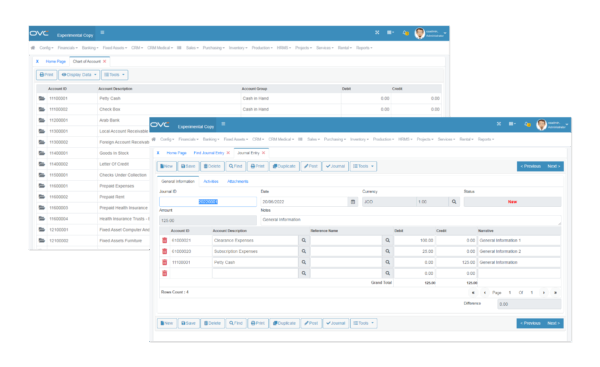The image size is (600, 367).
Task: Click debit field for Clearance Expenses row
Action: [414, 240]
